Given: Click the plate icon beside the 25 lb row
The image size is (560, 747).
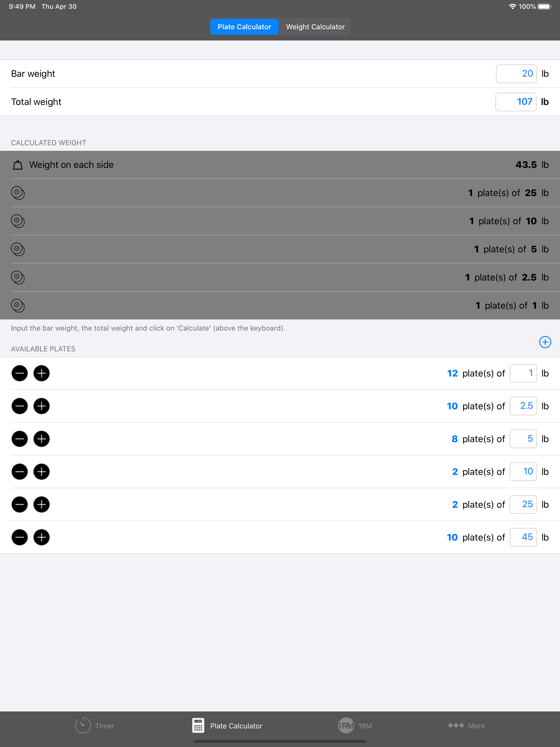Looking at the screenshot, I should (17, 193).
